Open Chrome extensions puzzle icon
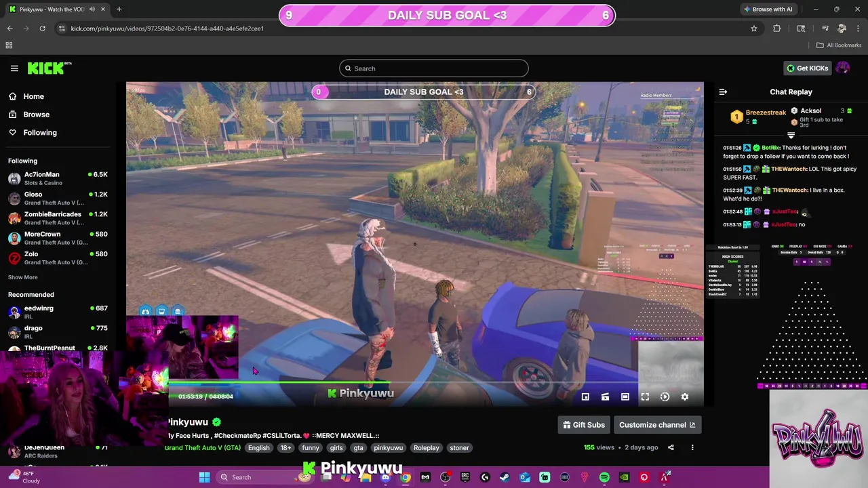 tap(777, 28)
